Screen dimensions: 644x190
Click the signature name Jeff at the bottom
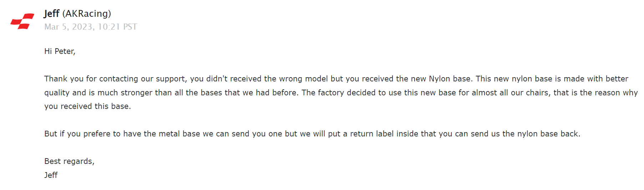coord(51,175)
